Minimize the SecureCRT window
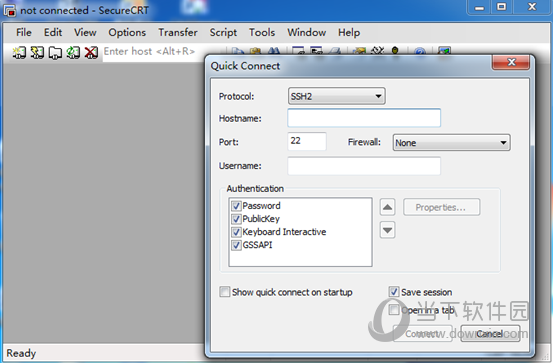The width and height of the screenshot is (553, 363). click(480, 7)
